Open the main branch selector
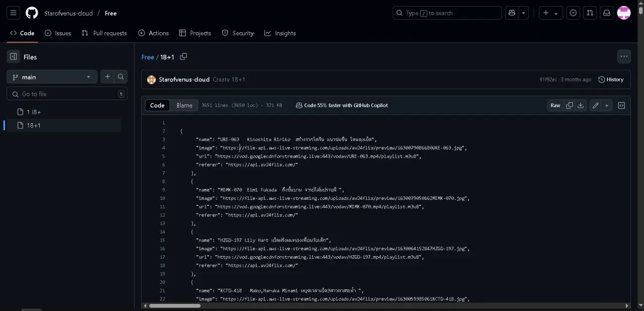The image size is (644, 311). coord(52,77)
